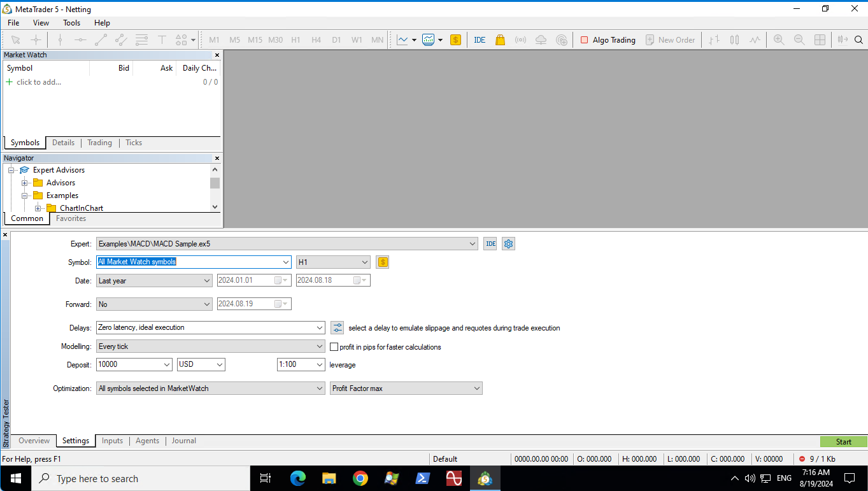868x491 pixels.
Task: Collapse the Expert Advisors tree node
Action: (11, 170)
